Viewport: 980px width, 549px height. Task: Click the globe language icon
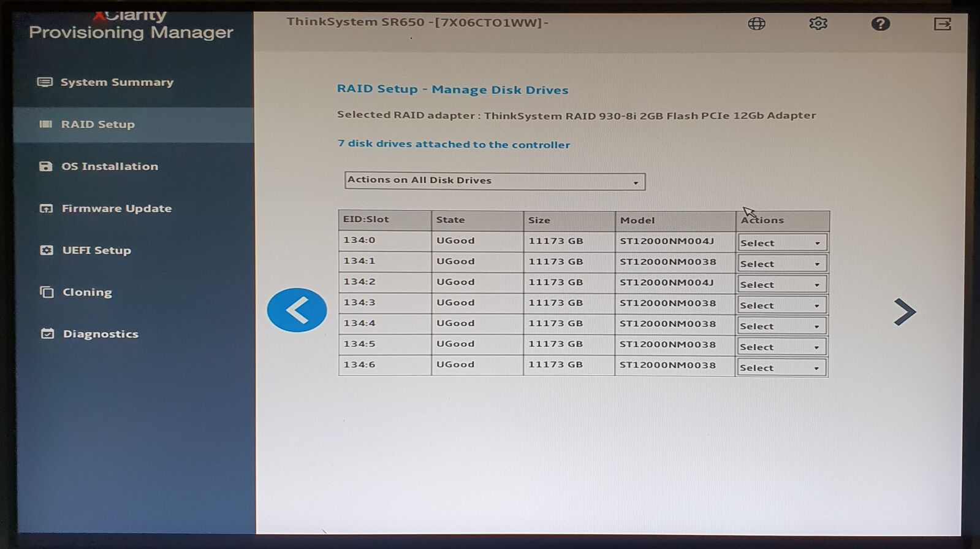pos(756,24)
